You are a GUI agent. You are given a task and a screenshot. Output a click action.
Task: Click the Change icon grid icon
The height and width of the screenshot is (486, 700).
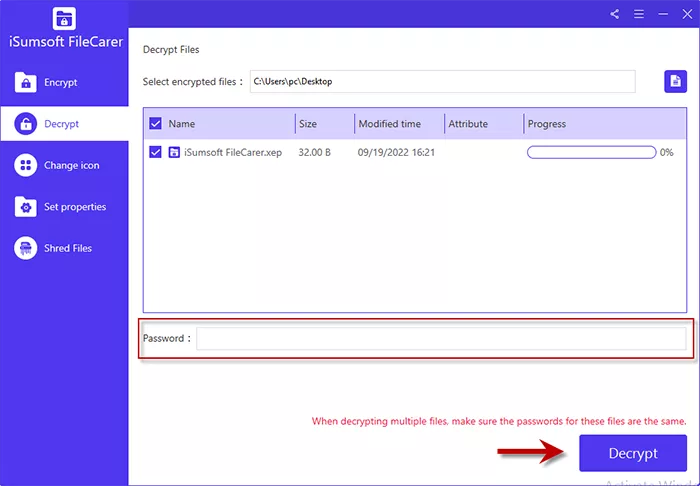25,165
